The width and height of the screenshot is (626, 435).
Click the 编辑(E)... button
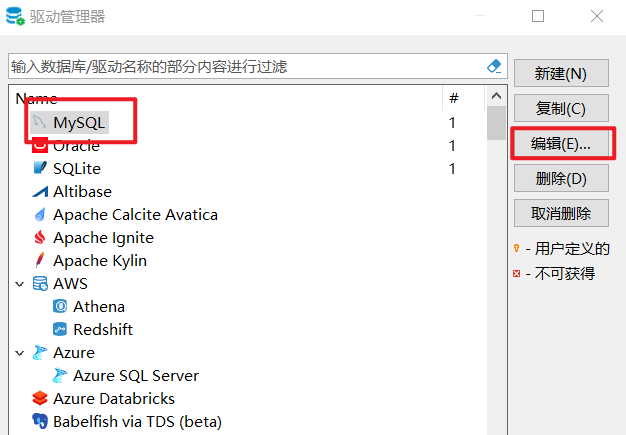click(x=561, y=143)
